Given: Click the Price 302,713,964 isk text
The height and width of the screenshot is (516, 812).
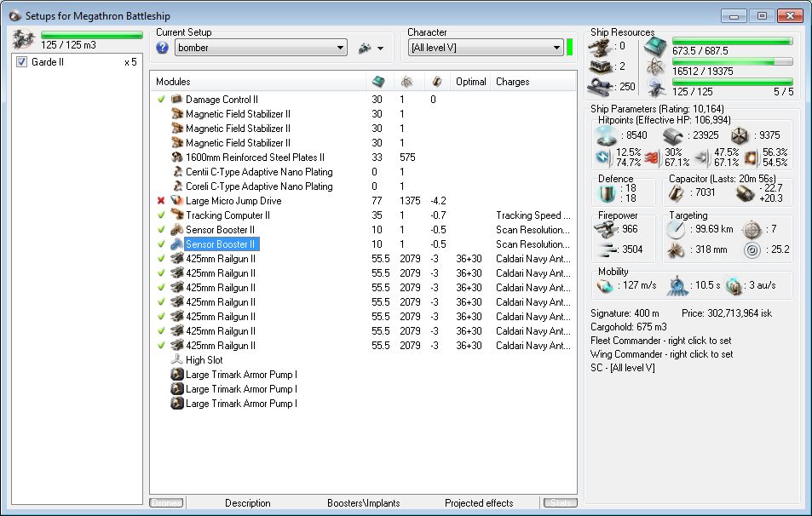Looking at the screenshot, I should click(x=727, y=313).
